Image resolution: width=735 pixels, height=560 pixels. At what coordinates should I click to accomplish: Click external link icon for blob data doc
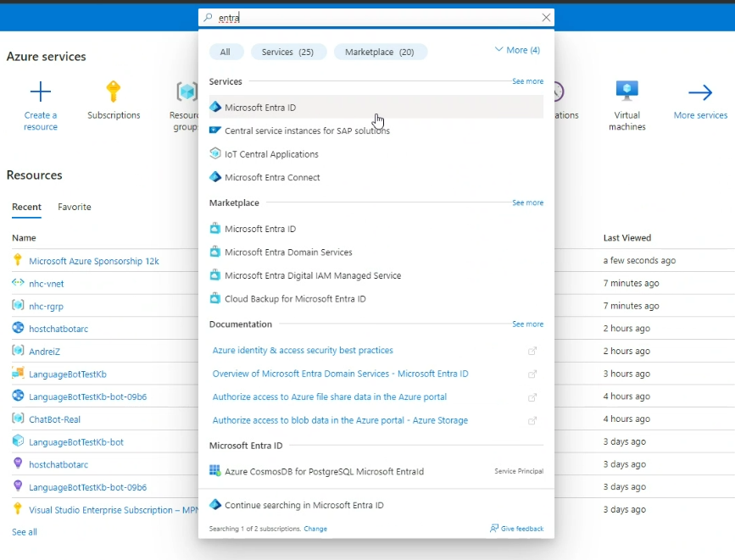(x=532, y=420)
